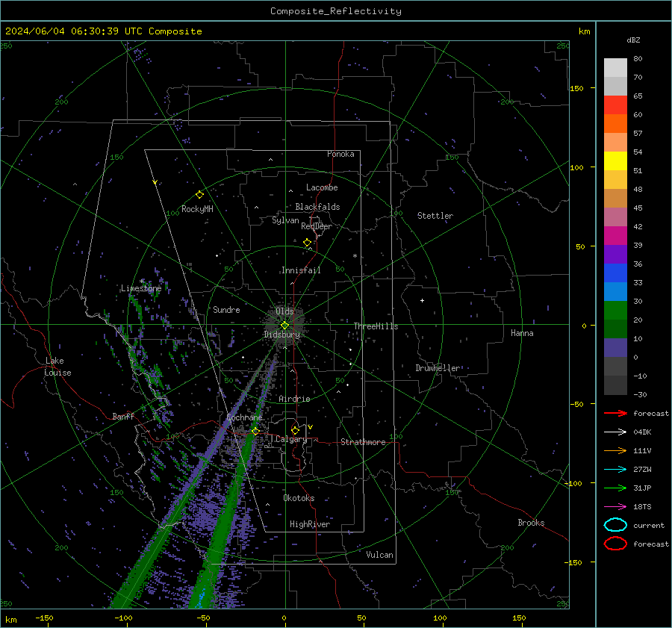Click the Airdrie town label

pyautogui.click(x=294, y=399)
